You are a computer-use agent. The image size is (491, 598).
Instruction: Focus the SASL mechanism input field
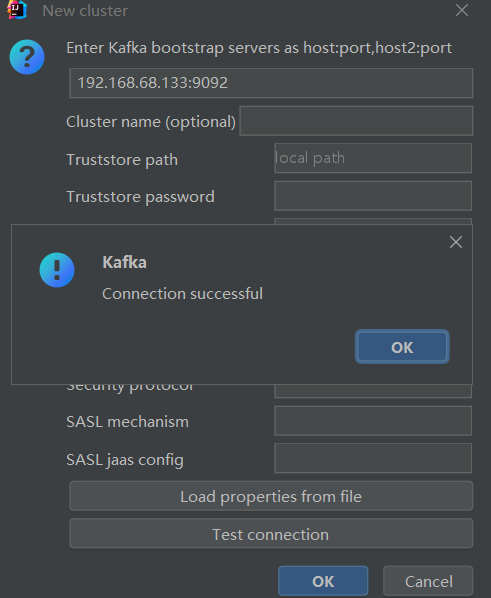click(373, 421)
